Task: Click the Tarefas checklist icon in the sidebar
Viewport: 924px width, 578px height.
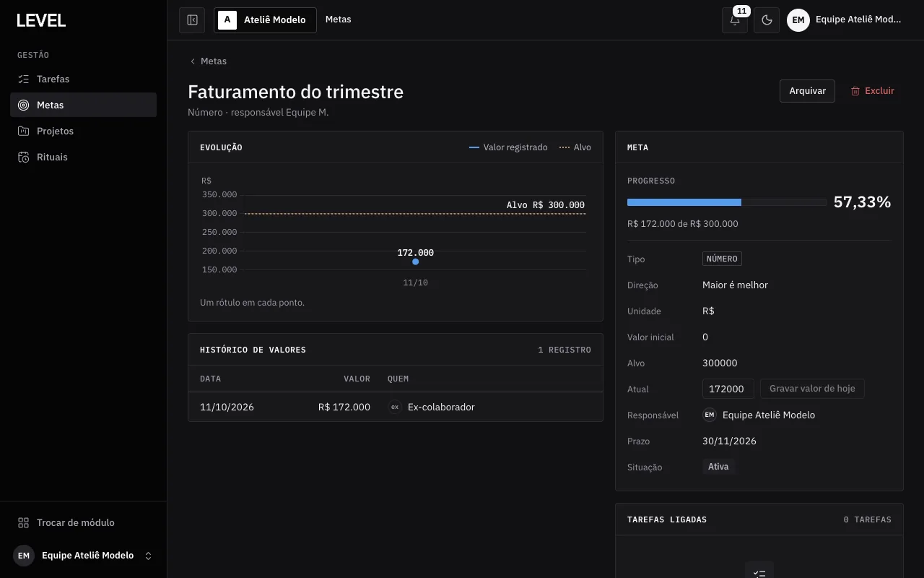Action: 24,79
